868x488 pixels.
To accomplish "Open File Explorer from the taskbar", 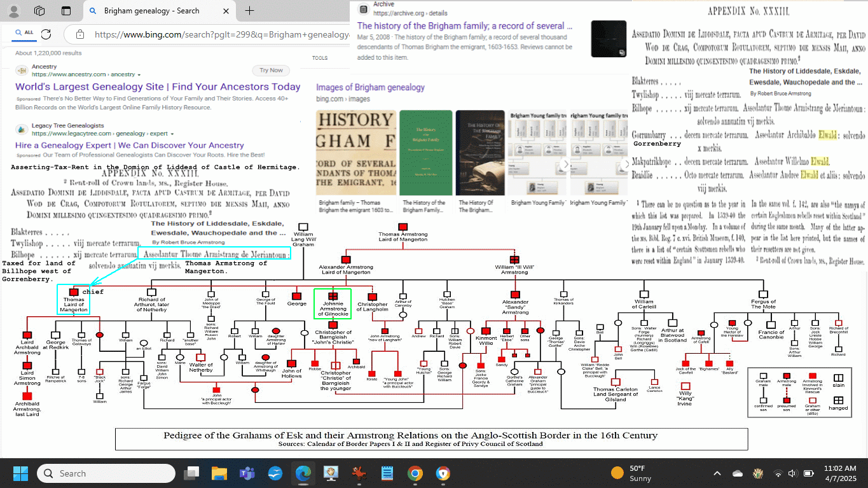I will pyautogui.click(x=219, y=473).
